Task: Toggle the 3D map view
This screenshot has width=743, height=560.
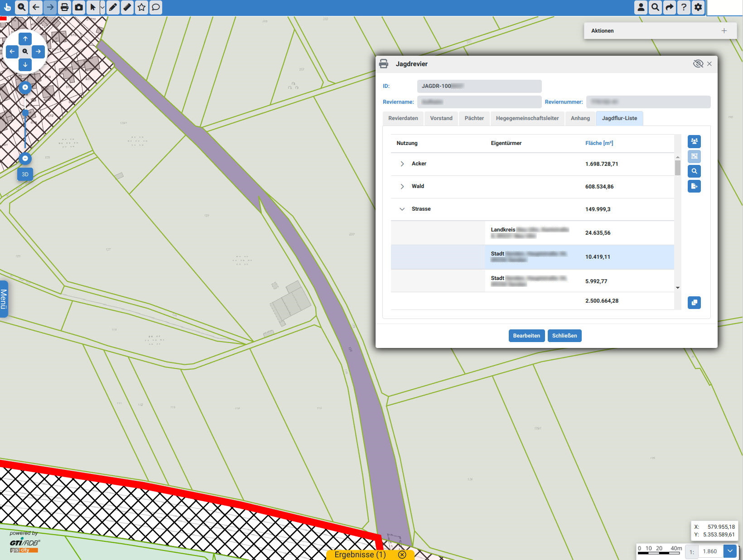Action: point(25,174)
